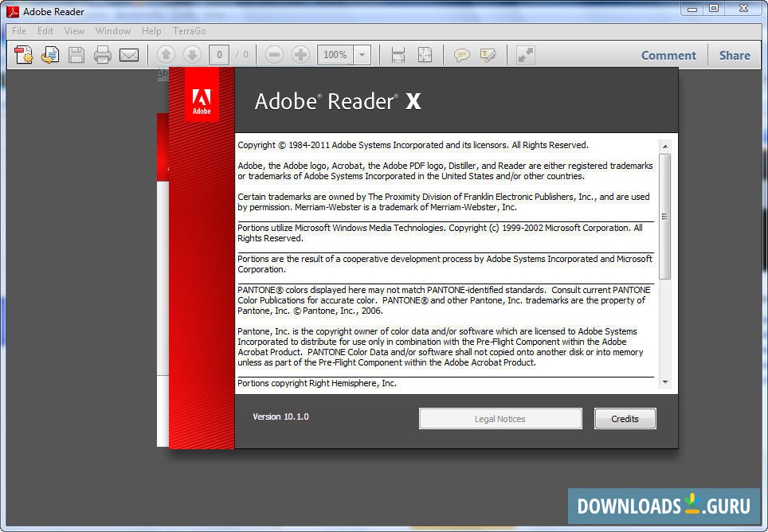The width and height of the screenshot is (768, 532).
Task: Click the Open file toolbar icon
Action: tap(50, 55)
